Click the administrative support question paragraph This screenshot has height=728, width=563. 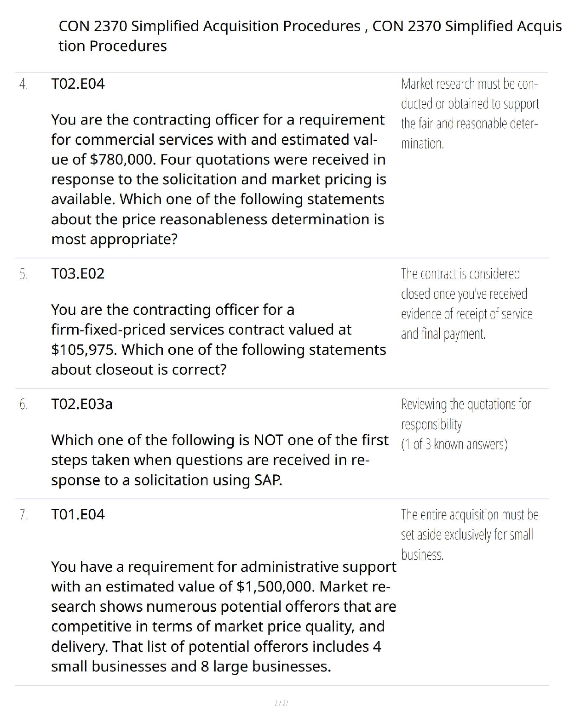223,616
